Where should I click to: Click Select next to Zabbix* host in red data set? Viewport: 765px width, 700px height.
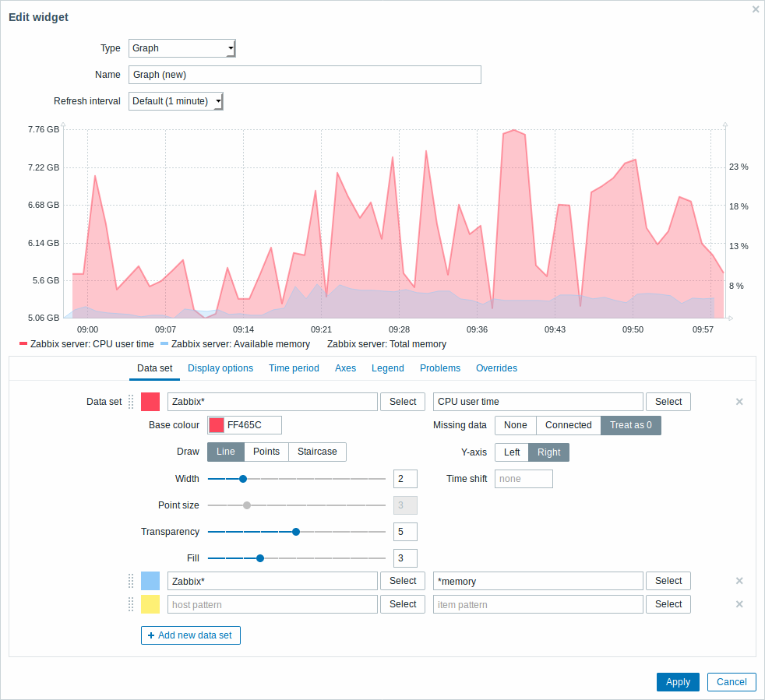pos(403,402)
